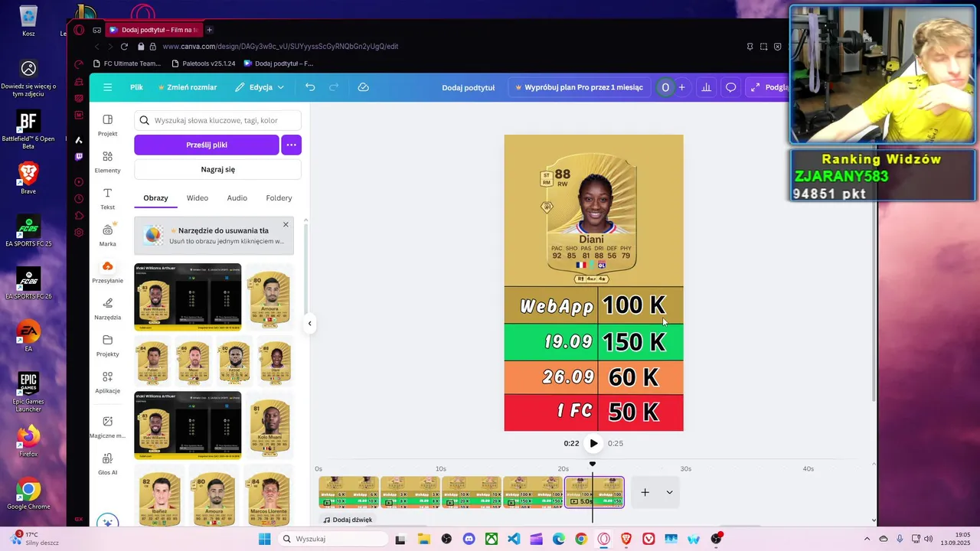Screen dimensions: 980x551
Task: Click the Dodaj podtytuł design title
Action: (x=468, y=87)
